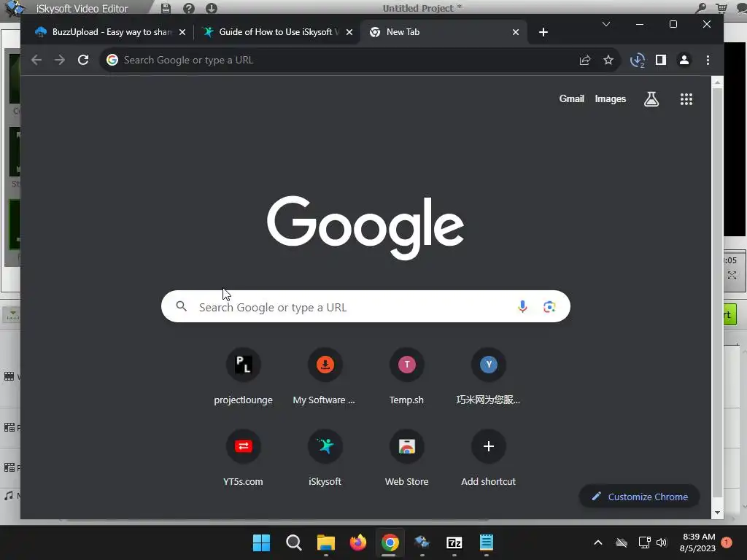Image resolution: width=747 pixels, height=560 pixels.
Task: Open 7-Zip from the taskbar
Action: click(454, 542)
